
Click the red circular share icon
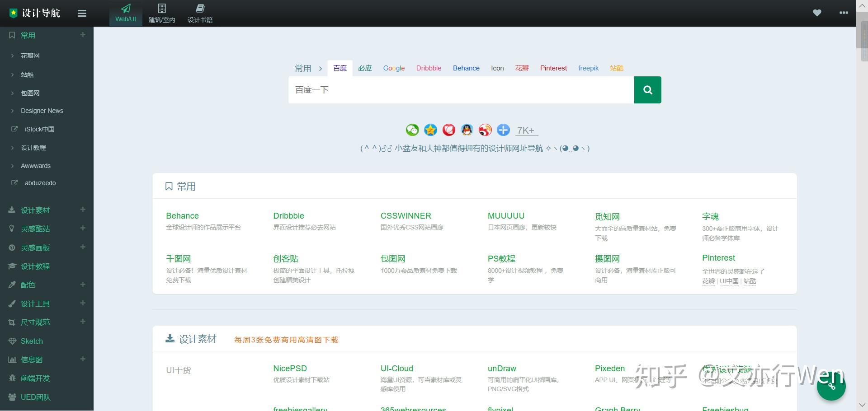pyautogui.click(x=448, y=130)
